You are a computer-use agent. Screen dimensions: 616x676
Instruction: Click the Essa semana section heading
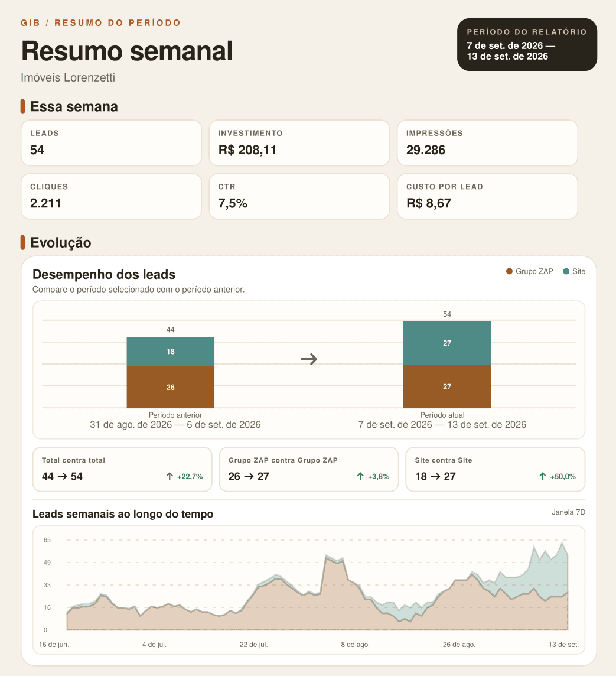coord(74,106)
